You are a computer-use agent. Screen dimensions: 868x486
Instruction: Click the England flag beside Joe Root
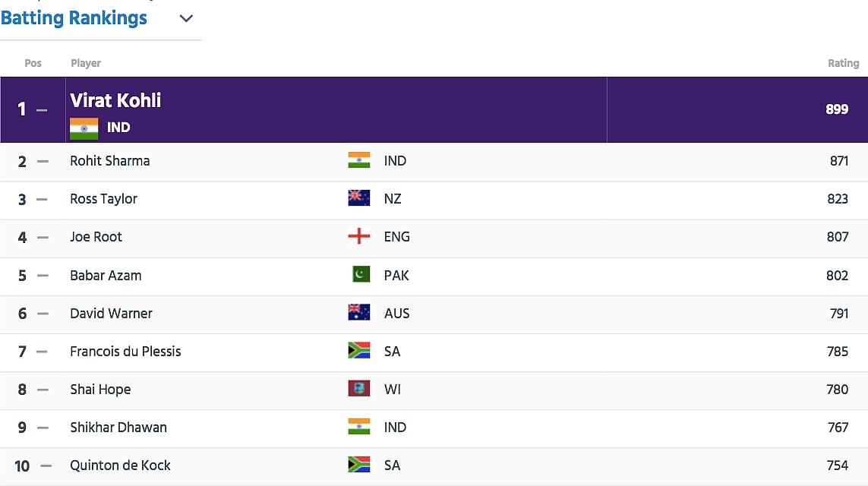[358, 236]
